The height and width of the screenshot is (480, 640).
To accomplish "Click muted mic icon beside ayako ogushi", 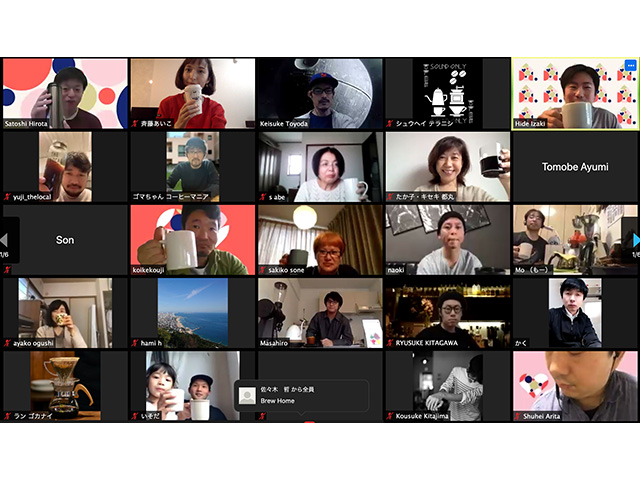I will 7,343.
